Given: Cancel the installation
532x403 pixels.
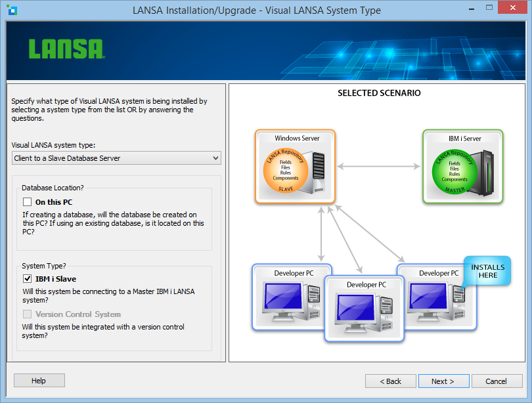Looking at the screenshot, I should click(x=497, y=381).
